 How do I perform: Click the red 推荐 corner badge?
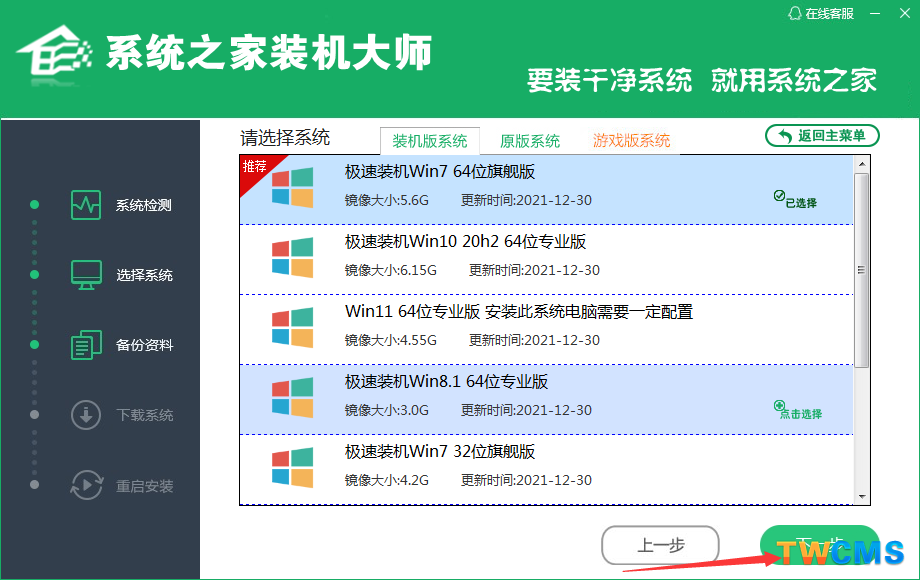point(257,169)
